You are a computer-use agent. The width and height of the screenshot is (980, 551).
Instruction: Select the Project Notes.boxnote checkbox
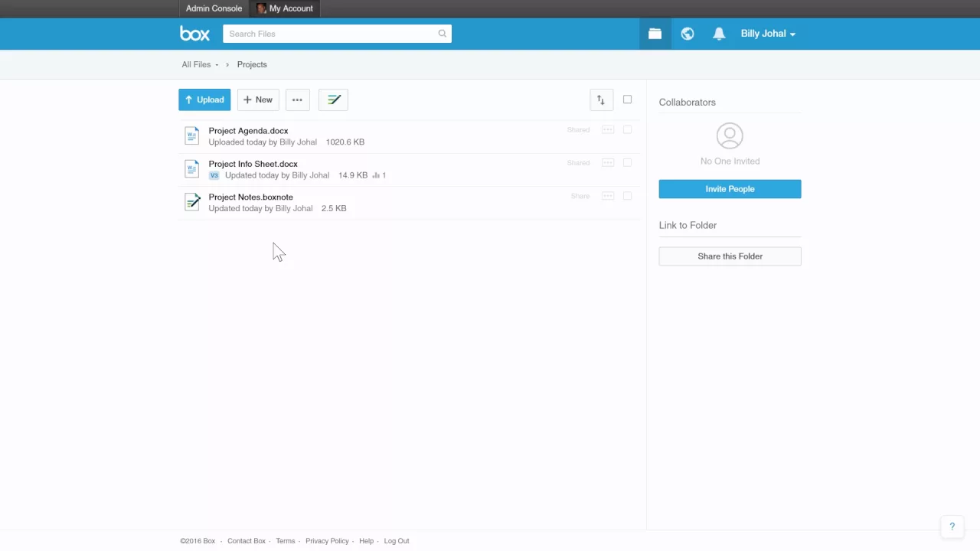click(x=627, y=196)
